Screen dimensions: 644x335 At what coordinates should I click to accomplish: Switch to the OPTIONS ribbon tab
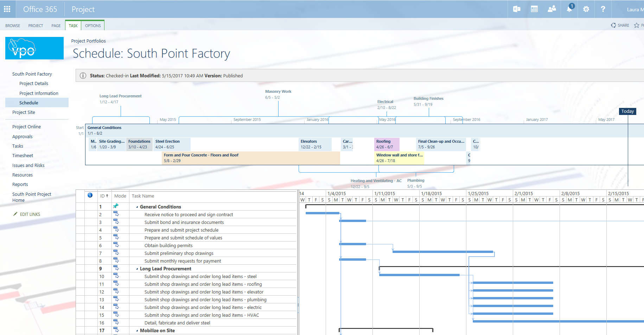pyautogui.click(x=93, y=26)
